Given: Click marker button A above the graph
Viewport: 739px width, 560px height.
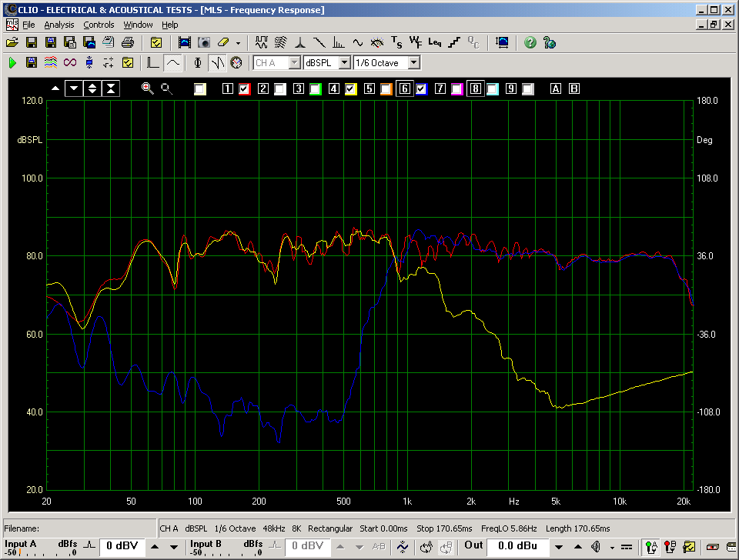Looking at the screenshot, I should tap(556, 89).
